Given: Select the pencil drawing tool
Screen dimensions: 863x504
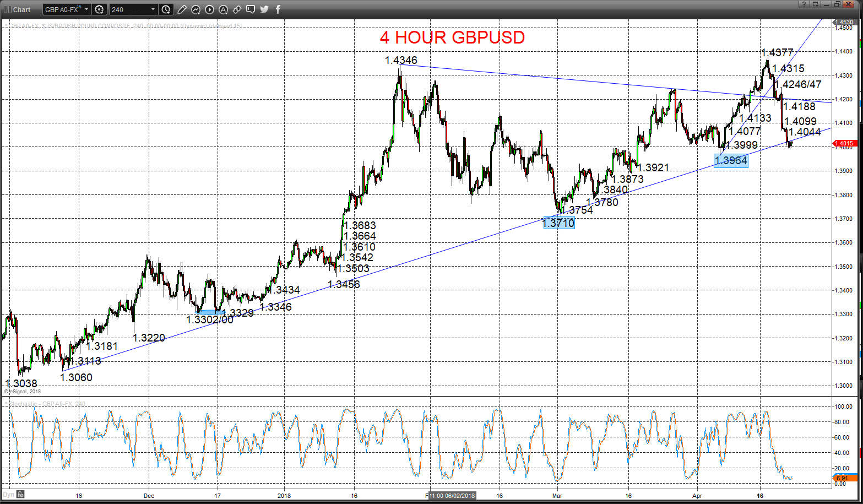Looking at the screenshot, I should click(x=182, y=9).
